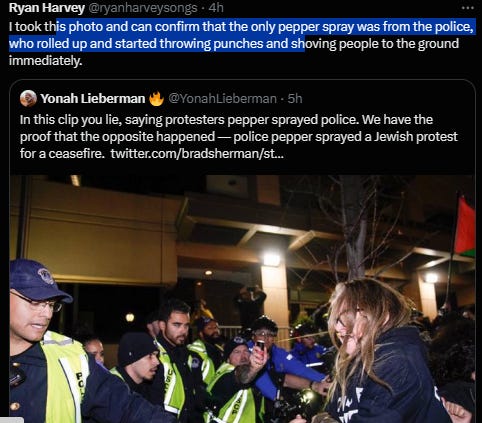Click 'police pepper sprayed a Jewish protest' text
Screen dimensions: 482x423
345,137
